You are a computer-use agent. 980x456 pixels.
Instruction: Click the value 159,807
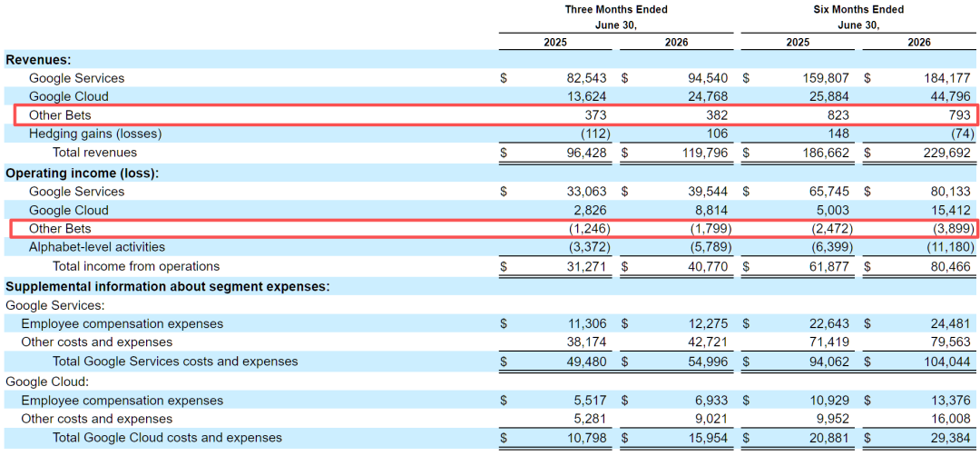coord(825,78)
